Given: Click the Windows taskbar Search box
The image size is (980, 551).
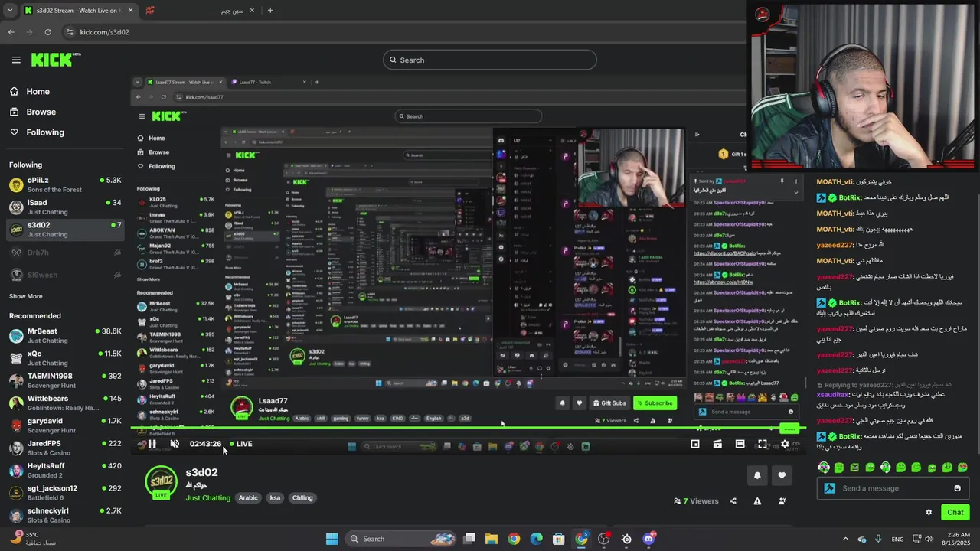Looking at the screenshot, I should pos(403,539).
